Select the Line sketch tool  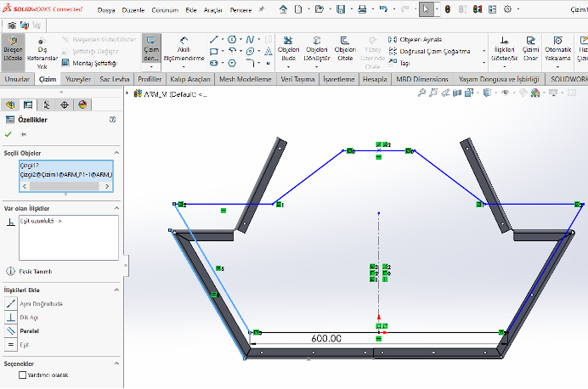[x=214, y=39]
